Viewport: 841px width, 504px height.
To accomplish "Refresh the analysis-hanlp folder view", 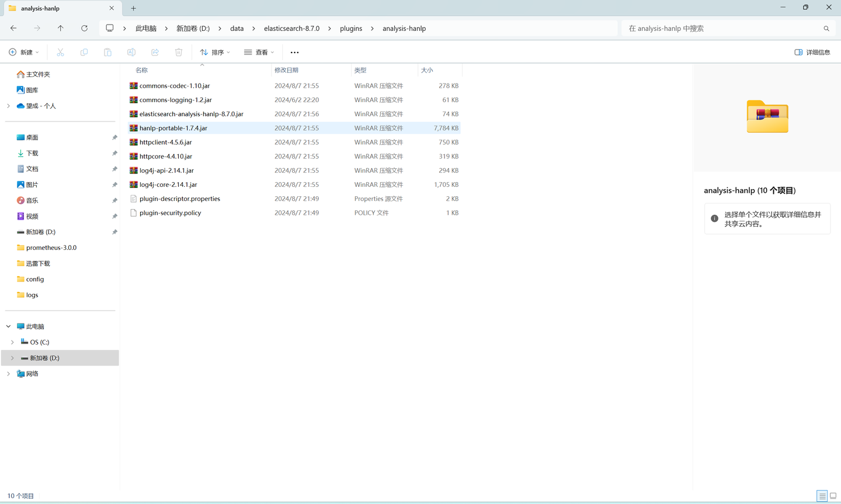I will pyautogui.click(x=84, y=27).
